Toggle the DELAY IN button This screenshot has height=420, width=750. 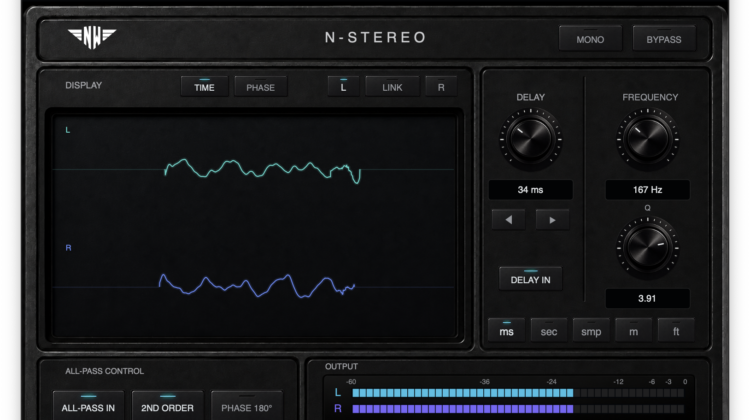click(530, 279)
